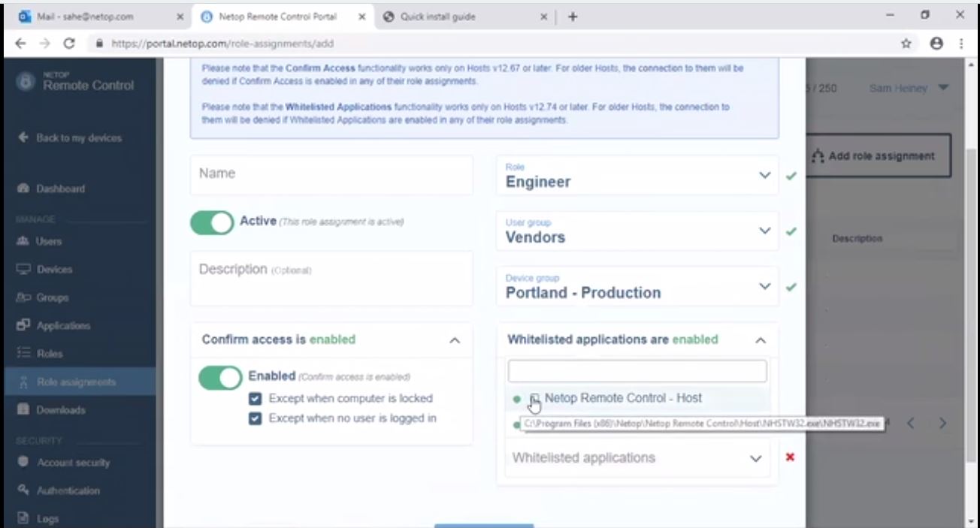Click the red X beside Whitelisted applications

click(x=790, y=457)
